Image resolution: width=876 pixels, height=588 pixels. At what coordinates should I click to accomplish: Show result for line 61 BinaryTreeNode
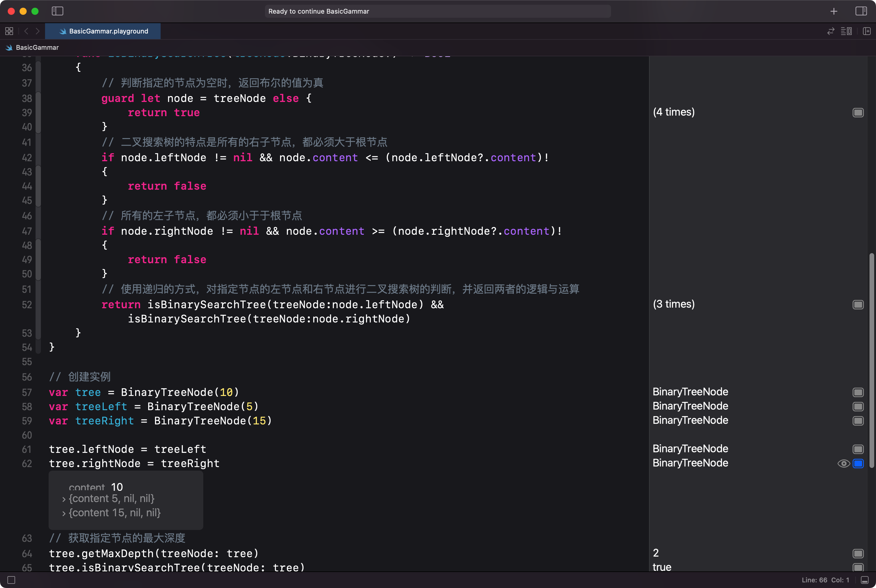tap(858, 449)
